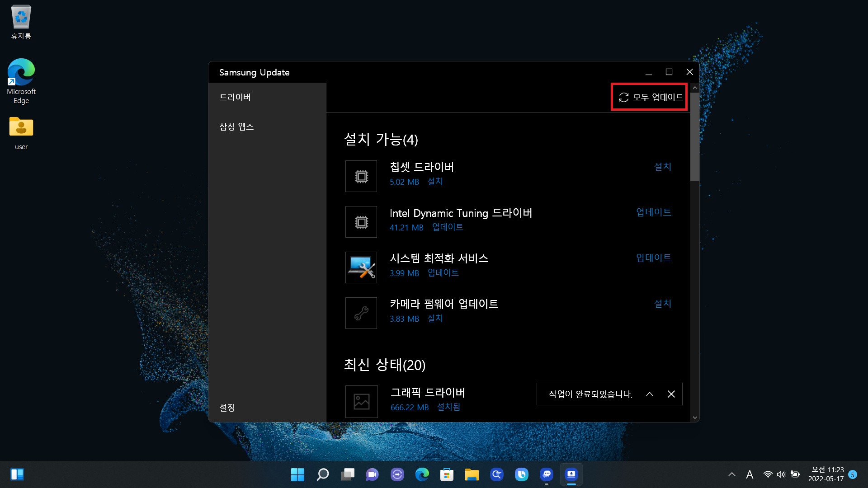Click the chipset driver chip icon
This screenshot has width=868, height=488.
(361, 176)
